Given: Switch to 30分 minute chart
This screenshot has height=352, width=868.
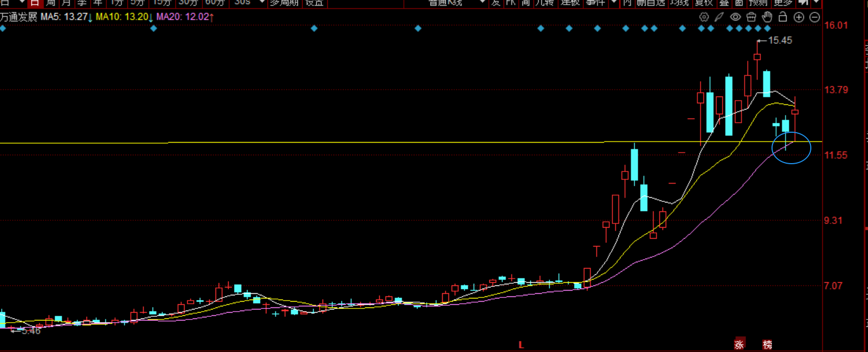Looking at the screenshot, I should click(188, 3).
